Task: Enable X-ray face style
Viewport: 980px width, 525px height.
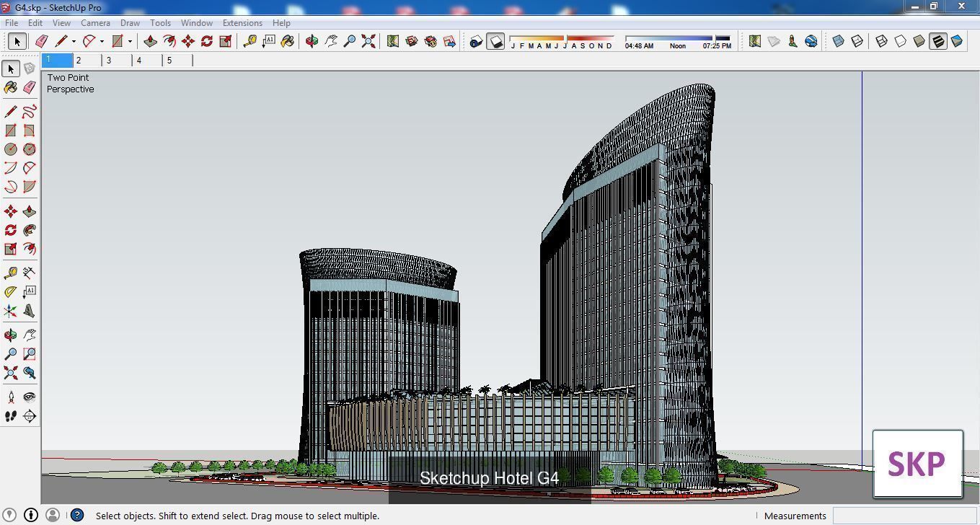Action: [838, 41]
